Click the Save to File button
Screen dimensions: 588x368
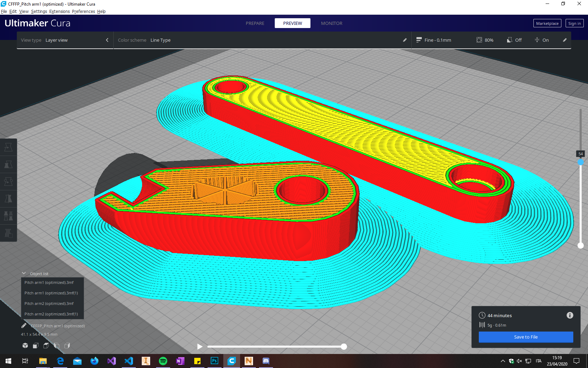click(526, 337)
